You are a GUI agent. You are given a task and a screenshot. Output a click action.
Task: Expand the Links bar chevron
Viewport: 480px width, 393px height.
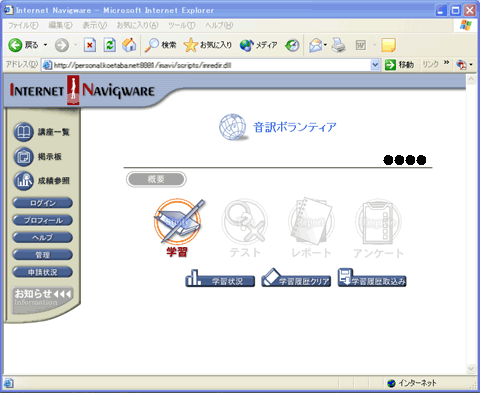click(446, 62)
